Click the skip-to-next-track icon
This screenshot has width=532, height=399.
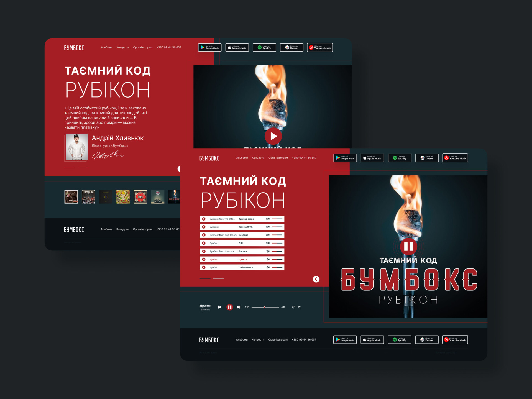pyautogui.click(x=239, y=307)
